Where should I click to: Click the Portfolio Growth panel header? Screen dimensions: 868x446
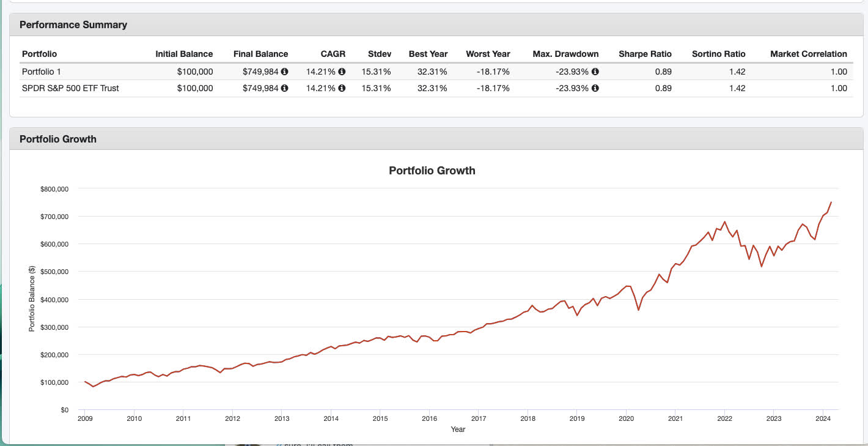pyautogui.click(x=58, y=139)
